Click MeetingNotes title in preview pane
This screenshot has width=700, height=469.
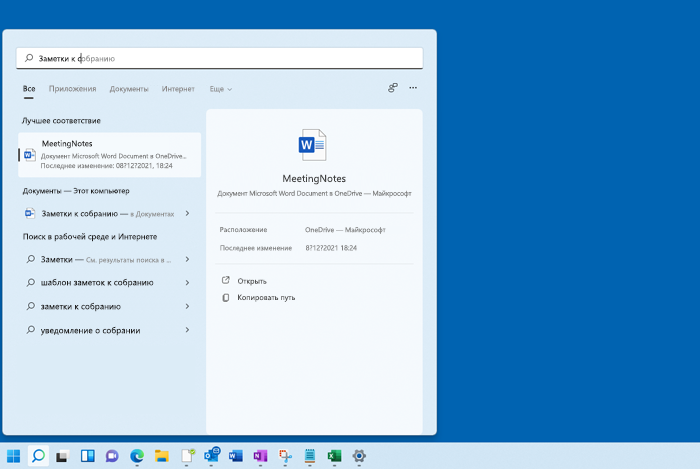(314, 178)
